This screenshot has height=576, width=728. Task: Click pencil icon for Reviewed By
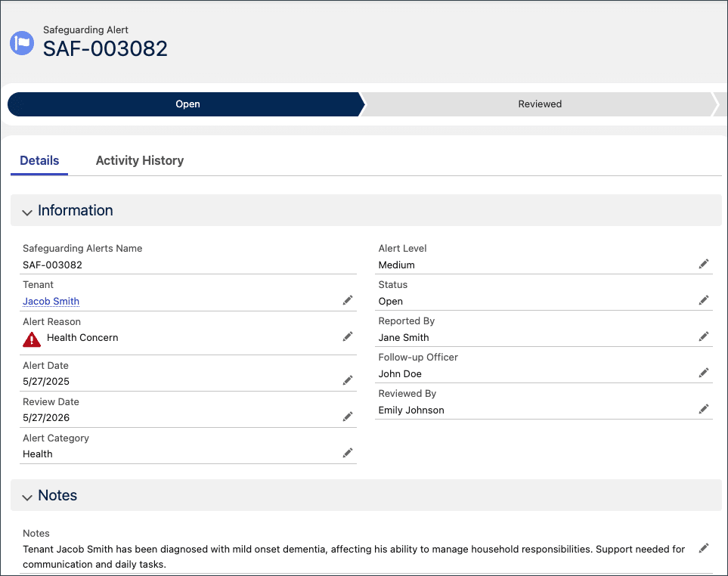(704, 409)
